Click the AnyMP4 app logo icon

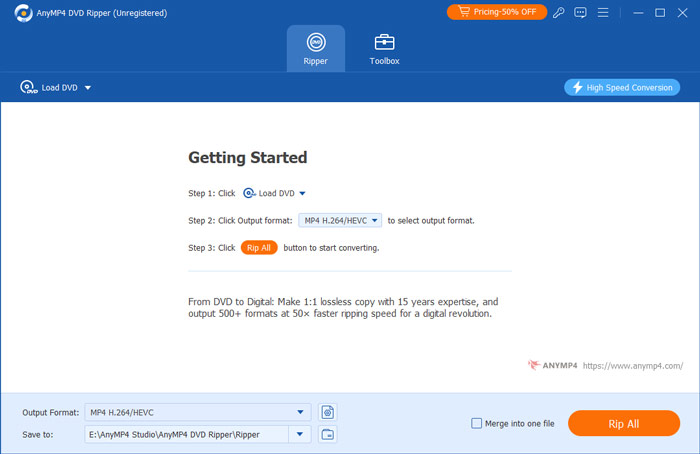(x=23, y=13)
